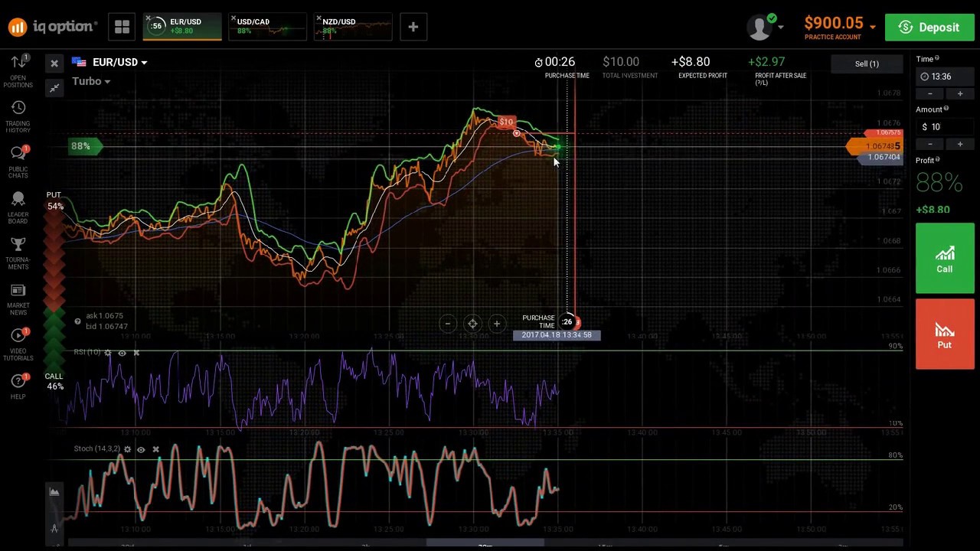
Task: Click the purchase time :26 marker
Action: (567, 322)
